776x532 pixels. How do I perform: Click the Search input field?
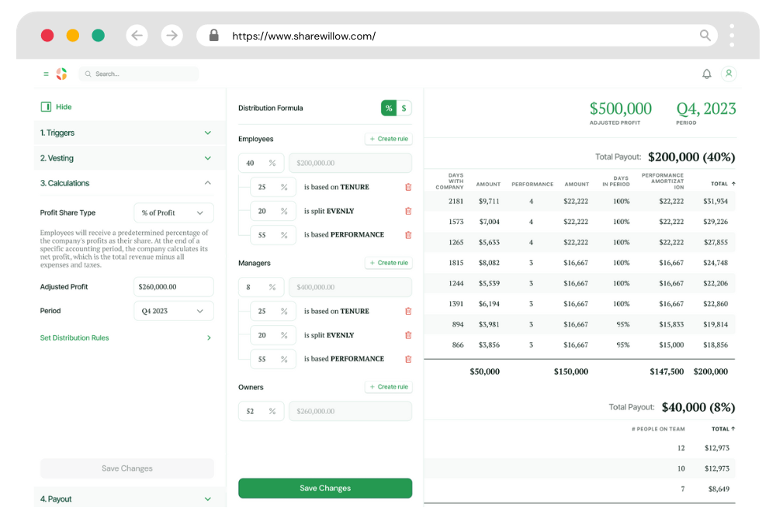point(140,73)
